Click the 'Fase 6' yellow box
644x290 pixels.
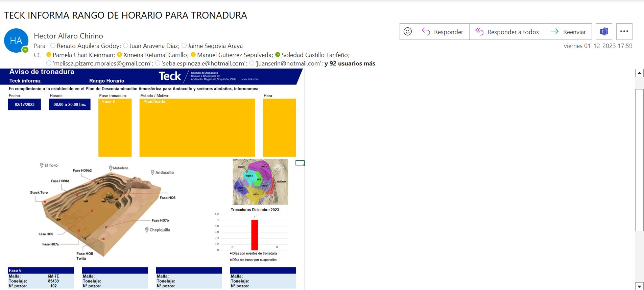pos(115,128)
